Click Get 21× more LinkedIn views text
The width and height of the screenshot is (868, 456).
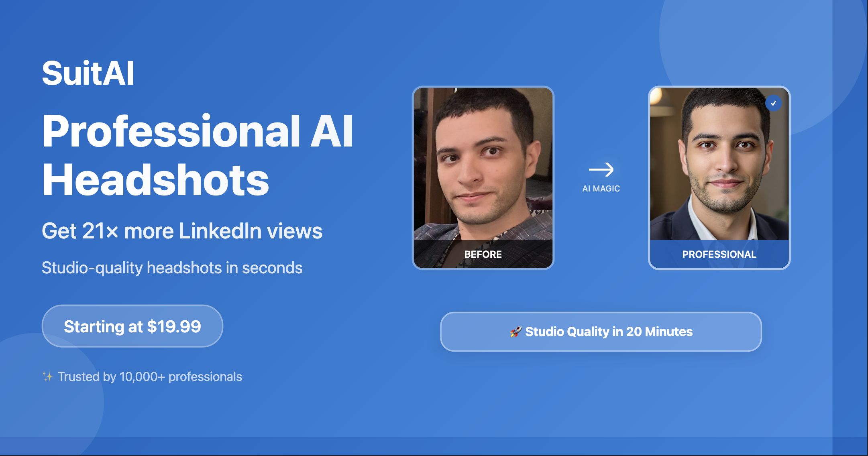click(x=182, y=231)
